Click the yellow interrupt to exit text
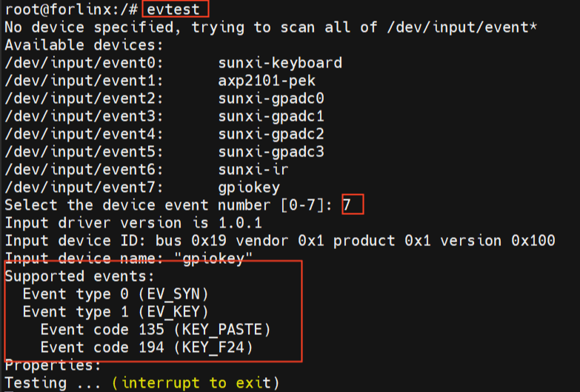 click(x=196, y=383)
